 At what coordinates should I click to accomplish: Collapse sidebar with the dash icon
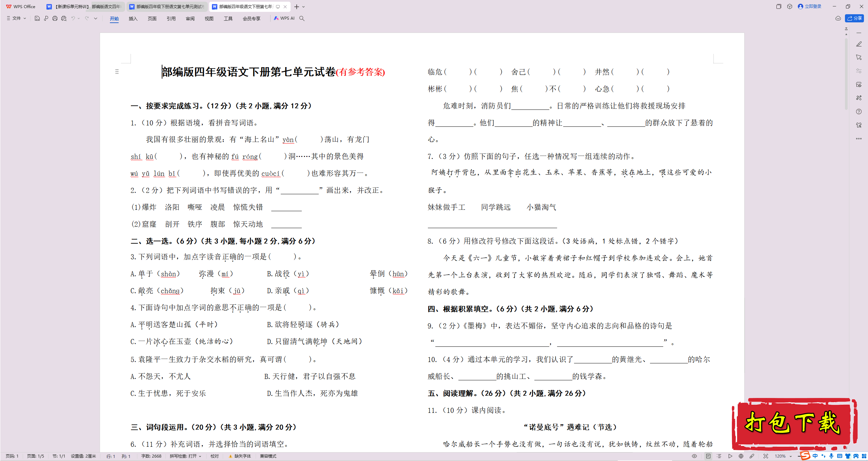coord(859,33)
